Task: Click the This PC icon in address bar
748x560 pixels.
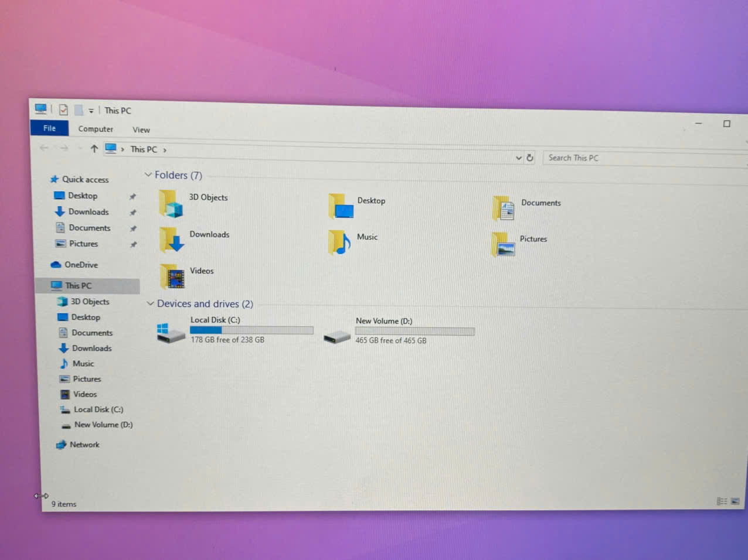Action: (111, 149)
